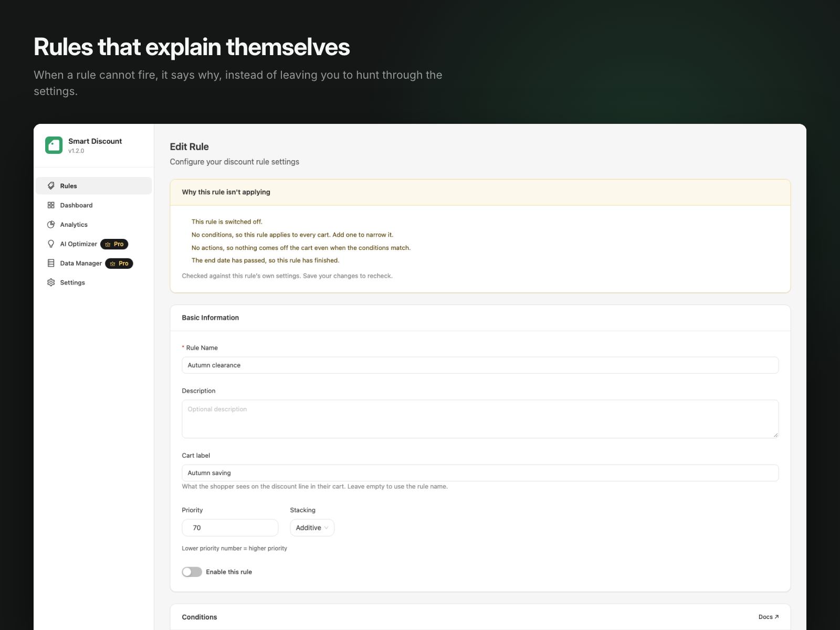Select the Settings menu item
Screen dimensions: 840x630
(94, 282)
